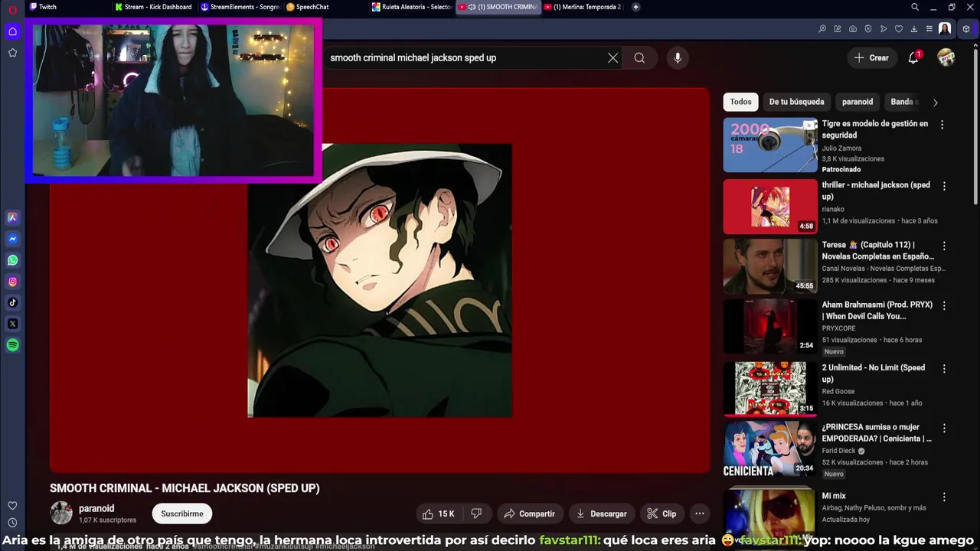Switch to Stream - Kick Dashboard tab

pyautogui.click(x=153, y=7)
